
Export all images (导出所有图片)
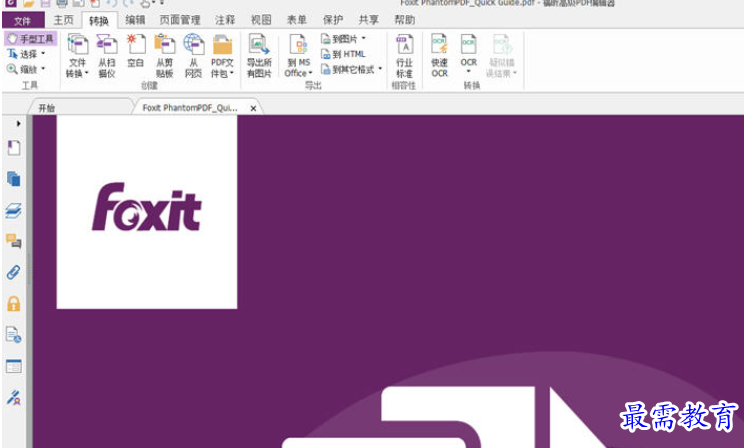coord(259,56)
